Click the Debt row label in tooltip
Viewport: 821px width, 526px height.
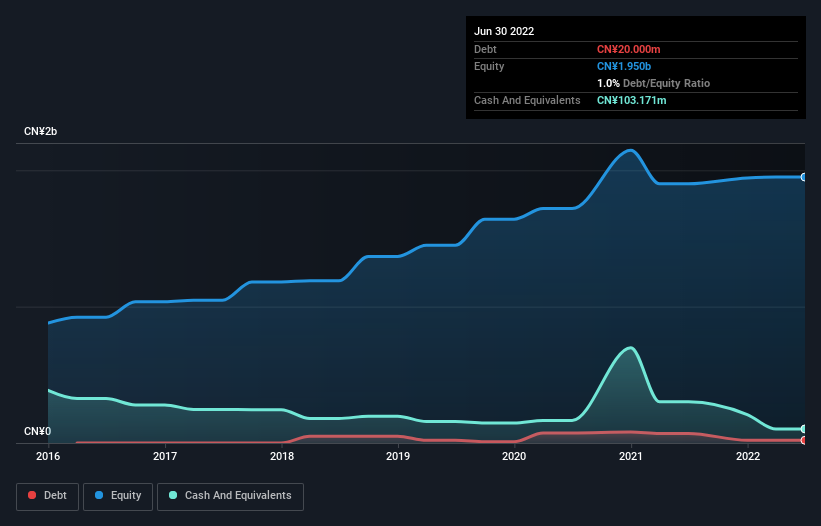click(x=485, y=49)
